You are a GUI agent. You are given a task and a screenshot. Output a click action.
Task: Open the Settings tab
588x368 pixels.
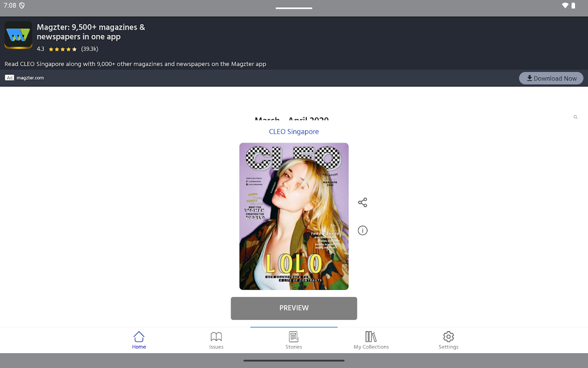[x=448, y=340]
